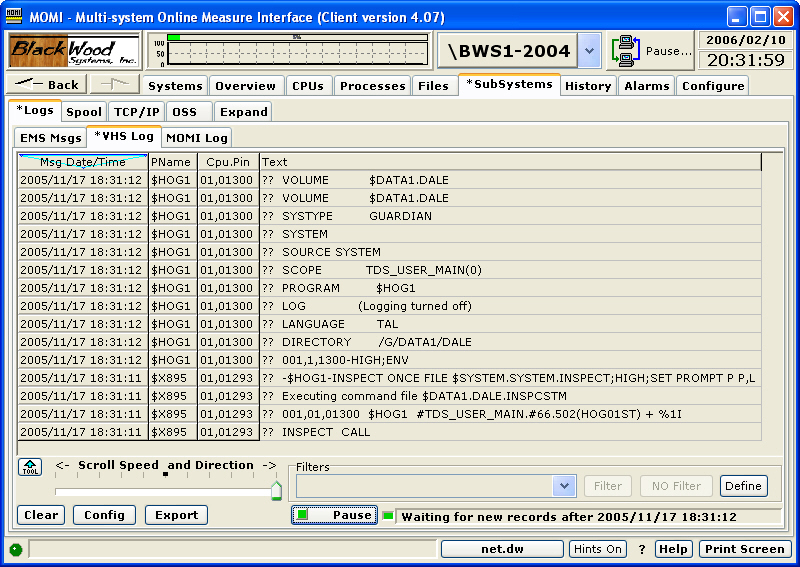Toggle the Pause button with green light
Image resolution: width=800 pixels, height=567 pixels.
coord(335,515)
